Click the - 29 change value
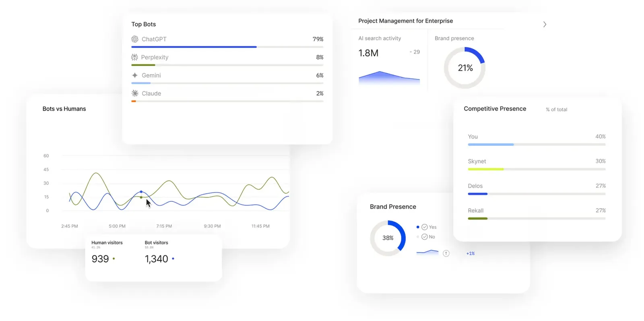Screen dimensions: 644x321 (415, 52)
